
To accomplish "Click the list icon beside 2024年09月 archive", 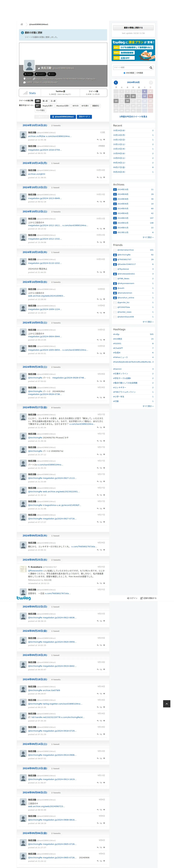I will pos(115,194).
